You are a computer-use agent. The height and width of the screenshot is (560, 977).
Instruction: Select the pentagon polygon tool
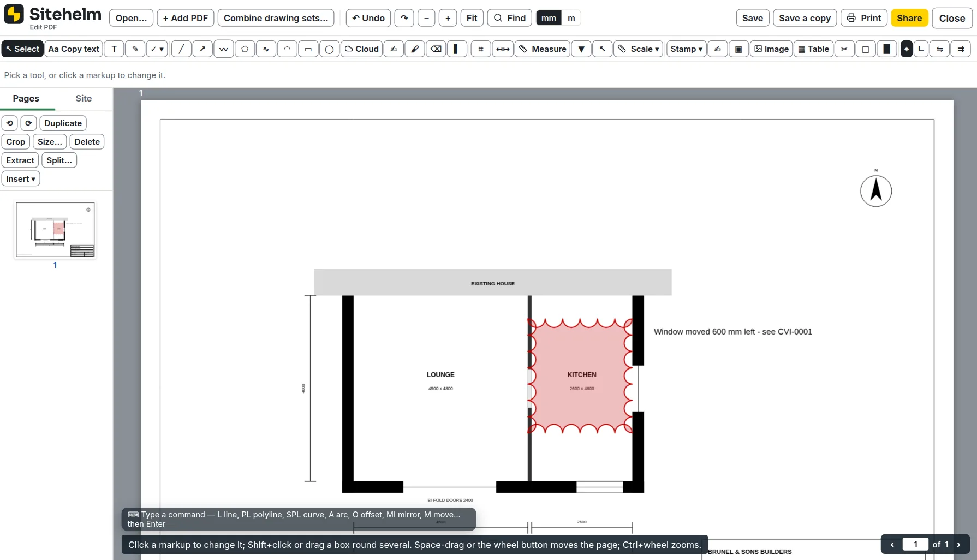point(245,49)
